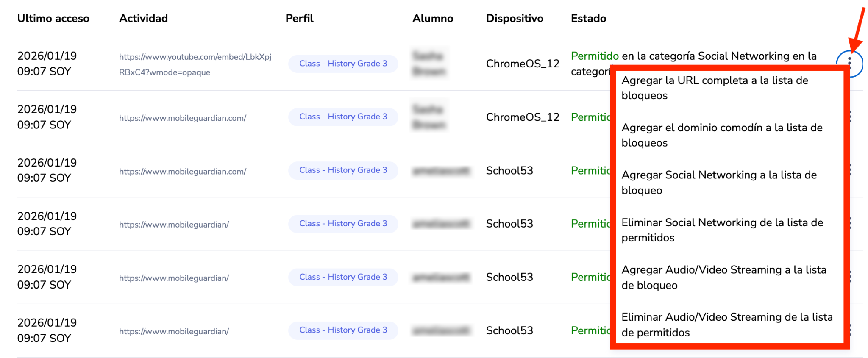Click the profile badge in the last row
This screenshot has height=358, width=868.
point(343,330)
